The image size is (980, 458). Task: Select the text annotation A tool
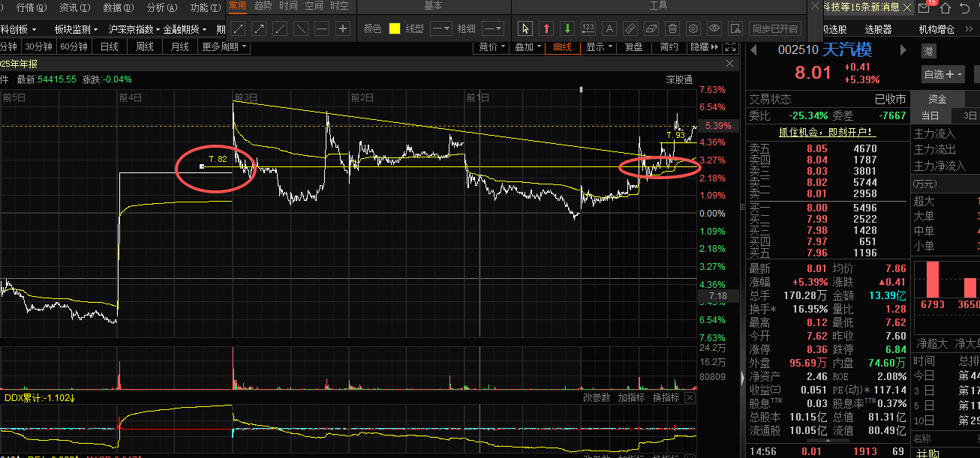click(609, 29)
